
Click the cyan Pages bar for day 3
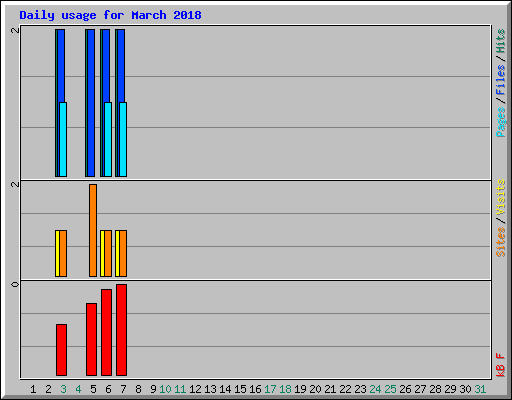click(x=63, y=139)
